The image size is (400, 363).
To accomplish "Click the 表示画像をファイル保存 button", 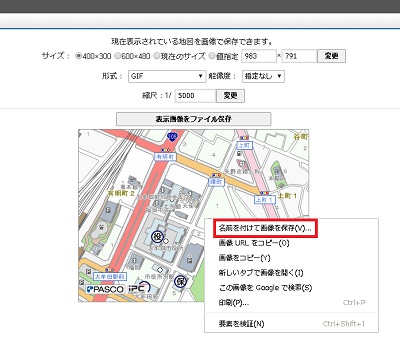I will tap(193, 119).
